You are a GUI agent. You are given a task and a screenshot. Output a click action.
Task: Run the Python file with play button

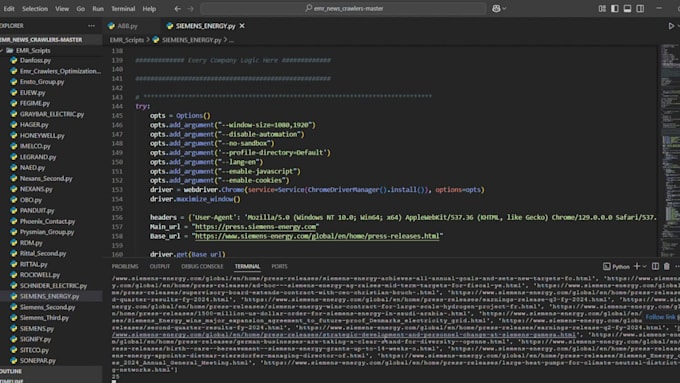[x=671, y=26]
